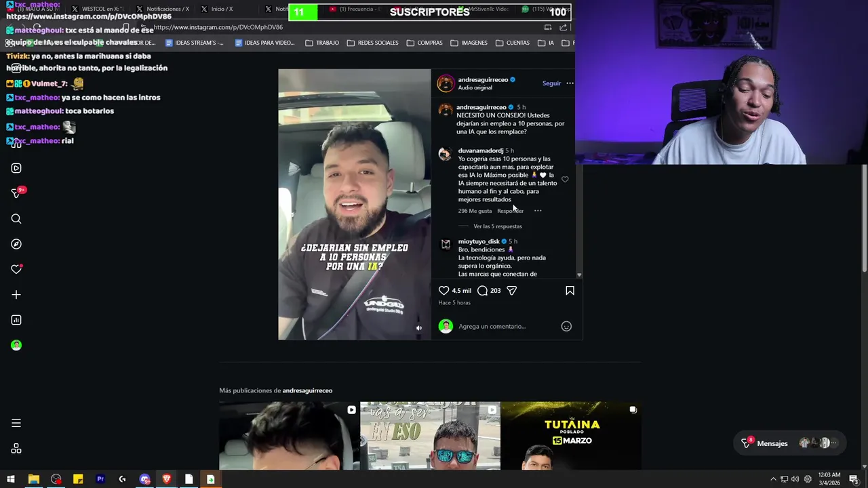Expand 'Ver las 5 respuestas' replies
Screen dimensions: 868x488
pos(498,226)
